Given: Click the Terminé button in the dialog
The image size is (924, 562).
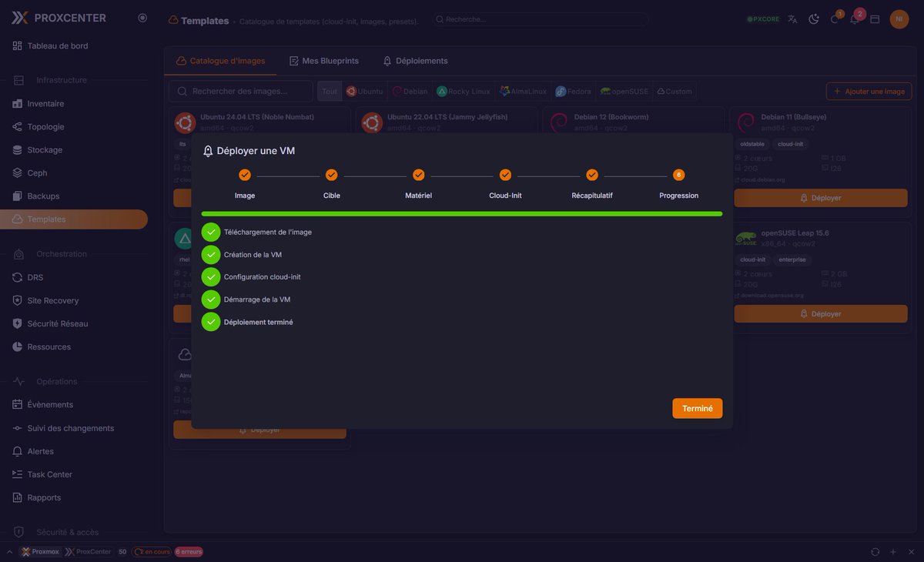Looking at the screenshot, I should pos(698,408).
